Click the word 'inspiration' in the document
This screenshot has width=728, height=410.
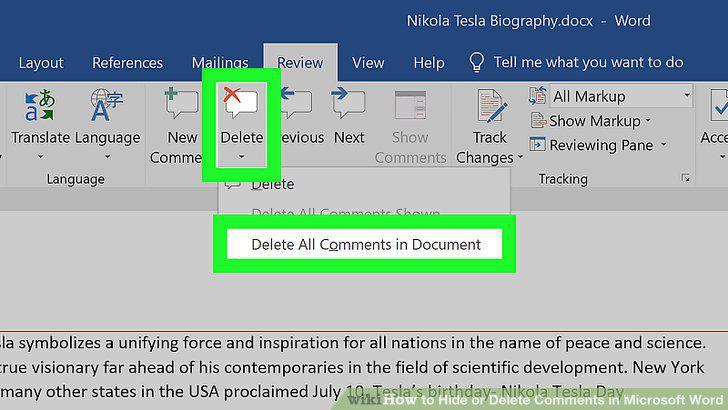[299, 343]
